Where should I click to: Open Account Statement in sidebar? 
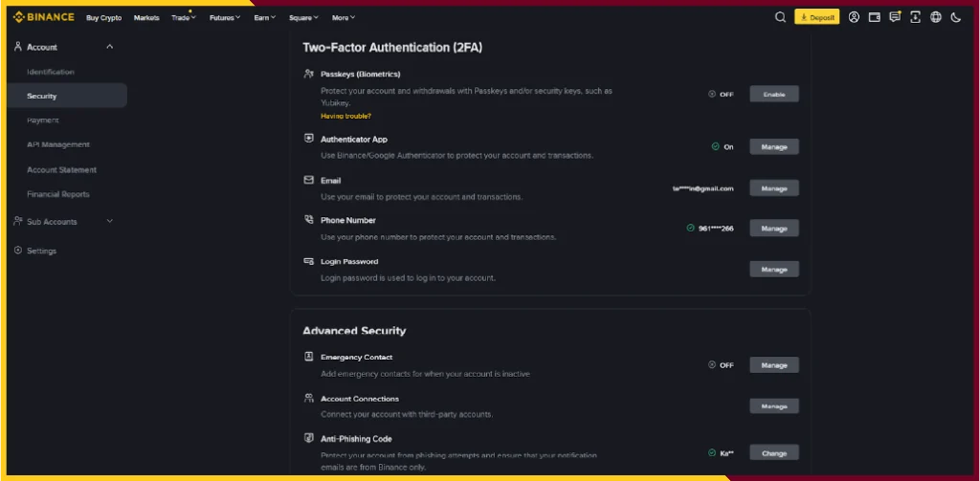[62, 169]
